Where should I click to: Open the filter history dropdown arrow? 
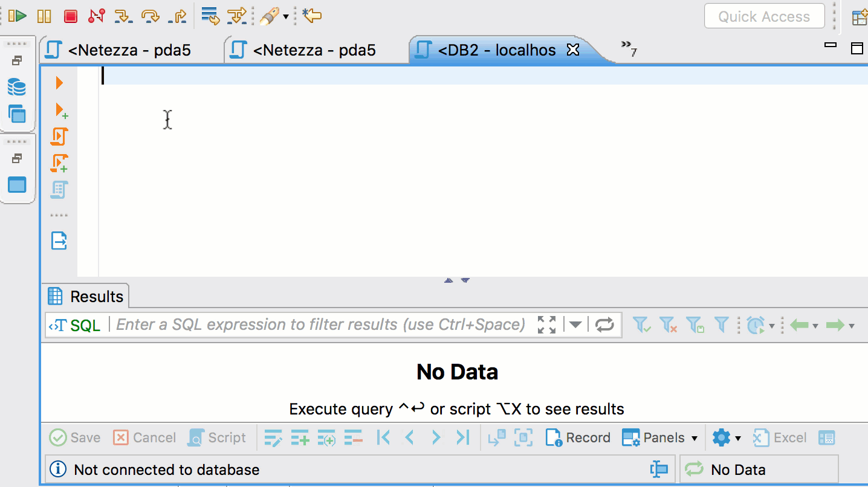coord(575,325)
